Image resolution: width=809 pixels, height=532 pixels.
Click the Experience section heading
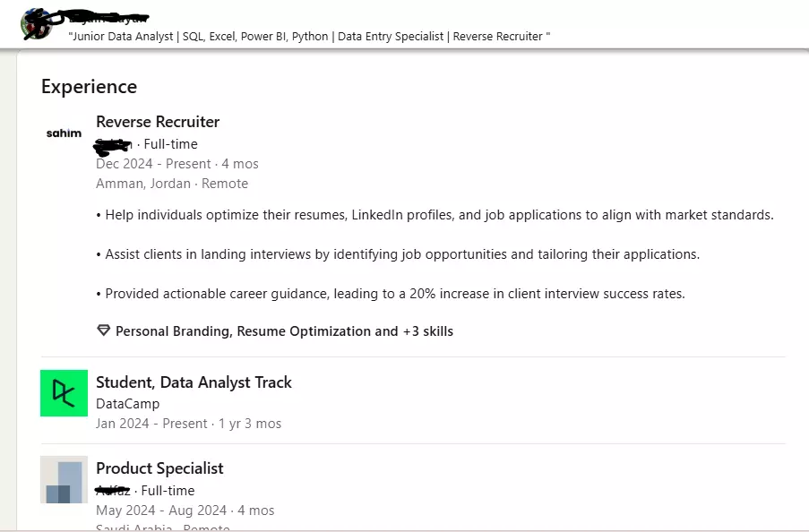89,87
